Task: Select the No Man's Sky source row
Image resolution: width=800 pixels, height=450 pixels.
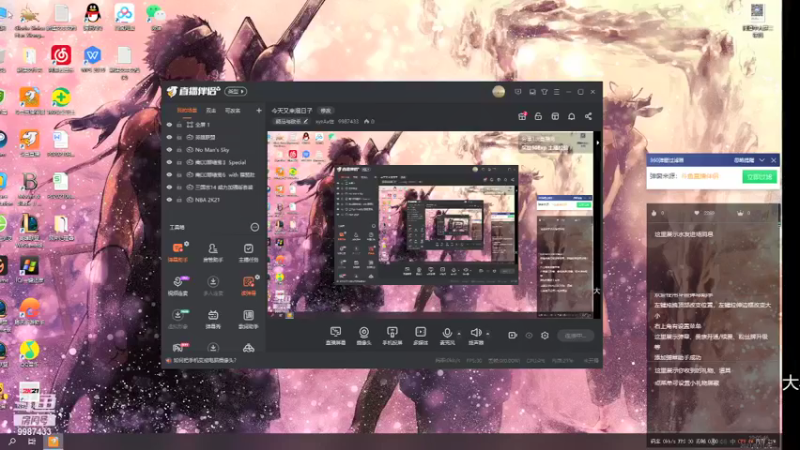Action: pos(213,150)
